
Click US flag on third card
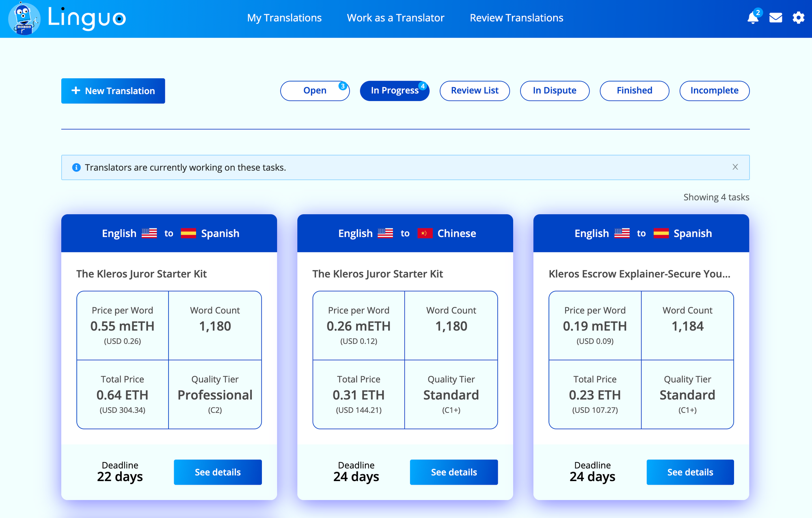[x=622, y=233]
